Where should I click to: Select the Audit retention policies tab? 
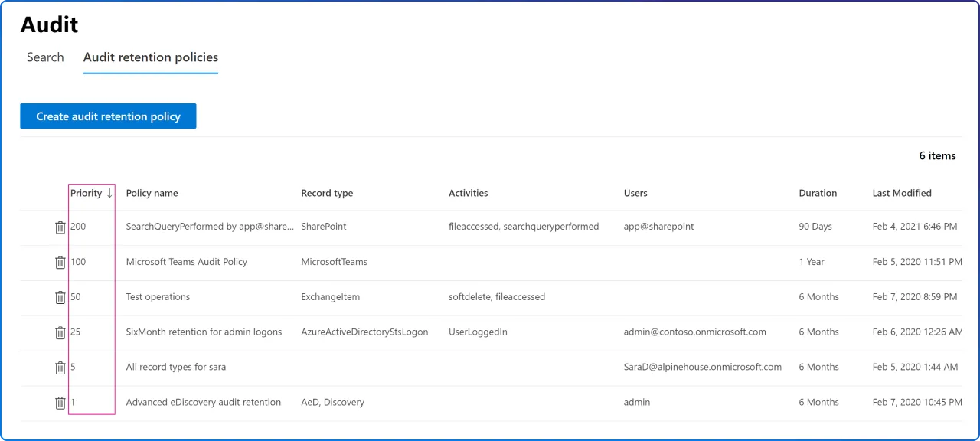click(150, 57)
